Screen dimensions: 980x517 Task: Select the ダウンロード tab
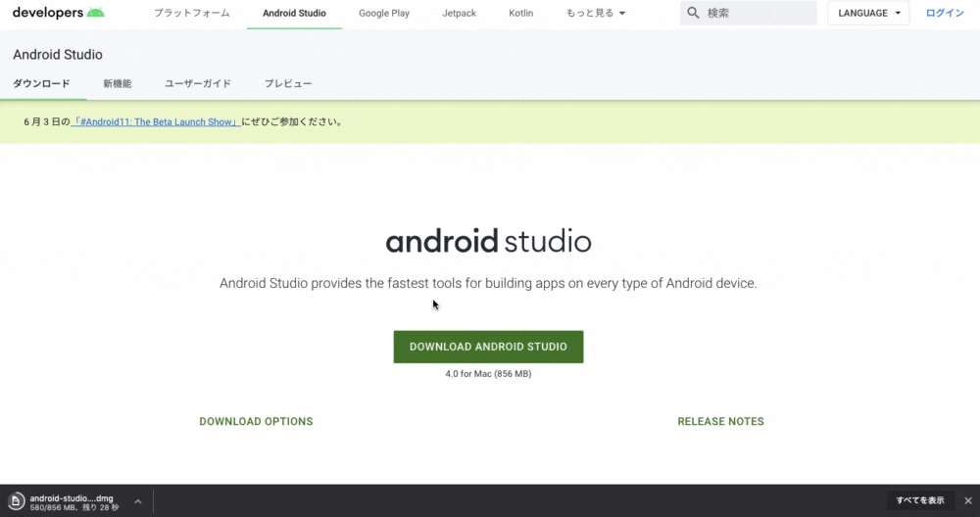click(41, 83)
